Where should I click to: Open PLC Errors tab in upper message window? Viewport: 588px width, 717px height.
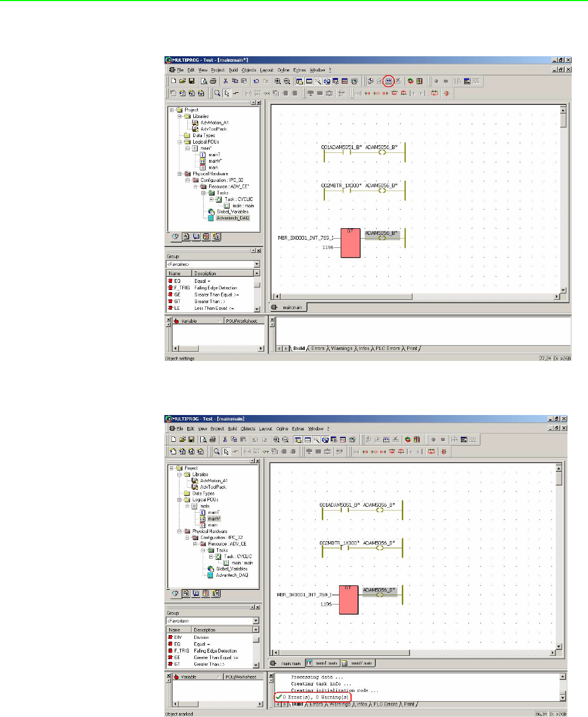click(388, 348)
